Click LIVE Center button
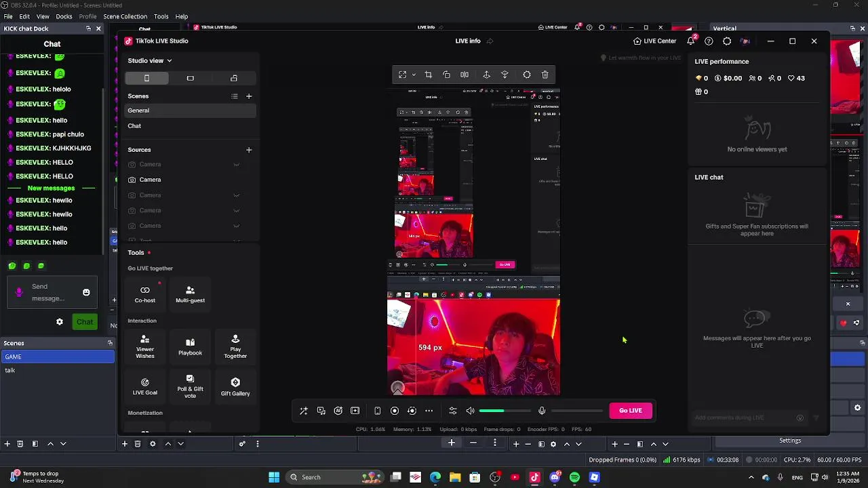 point(654,41)
